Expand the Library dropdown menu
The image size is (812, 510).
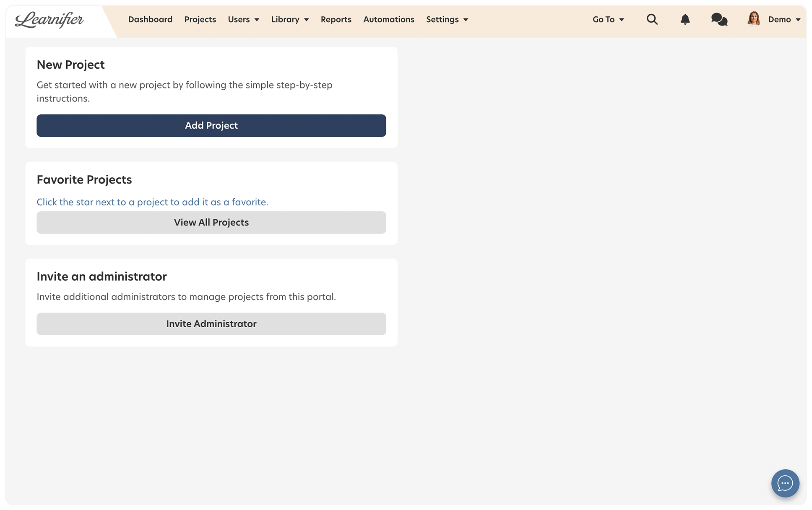(x=290, y=19)
